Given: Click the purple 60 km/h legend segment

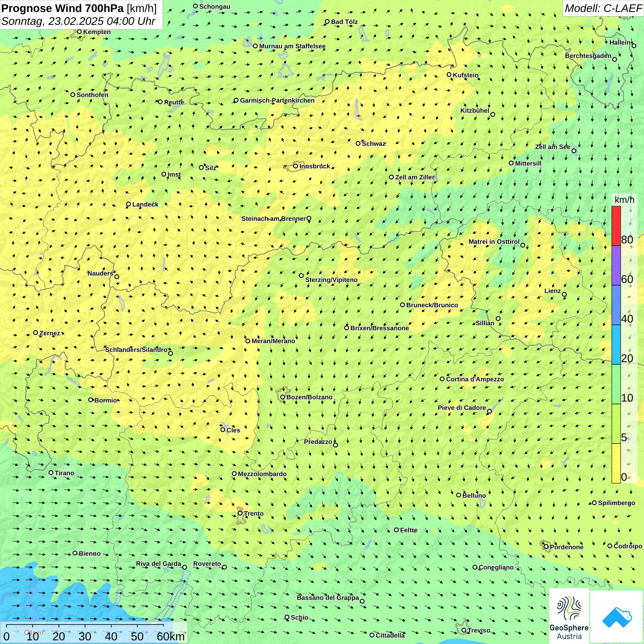Looking at the screenshot, I should pos(616,265).
